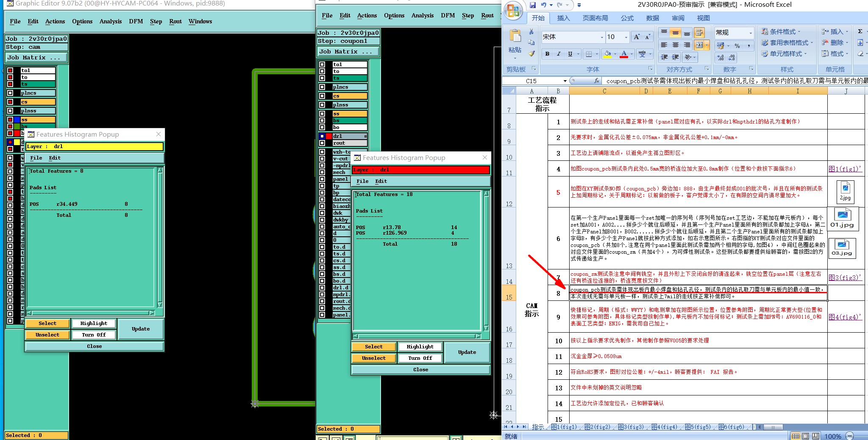868x440 pixels.
Task: Click Turn Off in the red drl popup
Action: pos(420,358)
